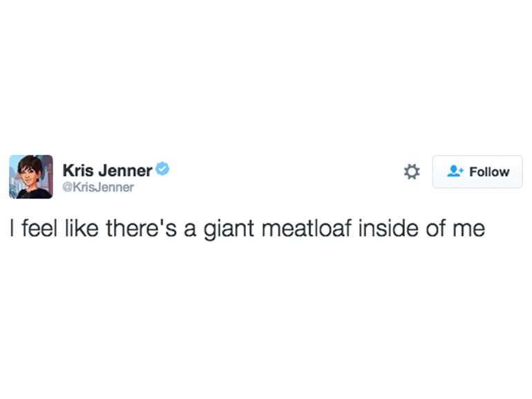
Task: Open Kris Jenner's profile avatar
Action: click(x=31, y=177)
